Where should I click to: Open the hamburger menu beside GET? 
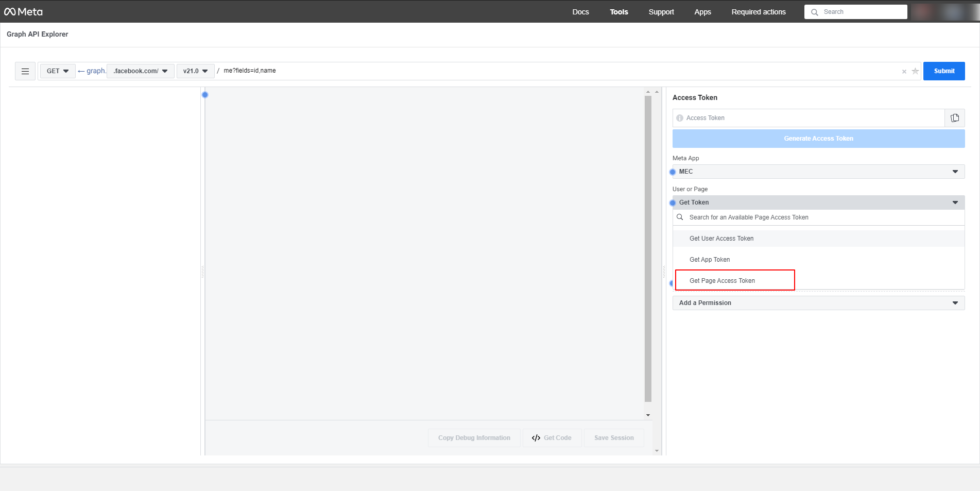(x=25, y=71)
